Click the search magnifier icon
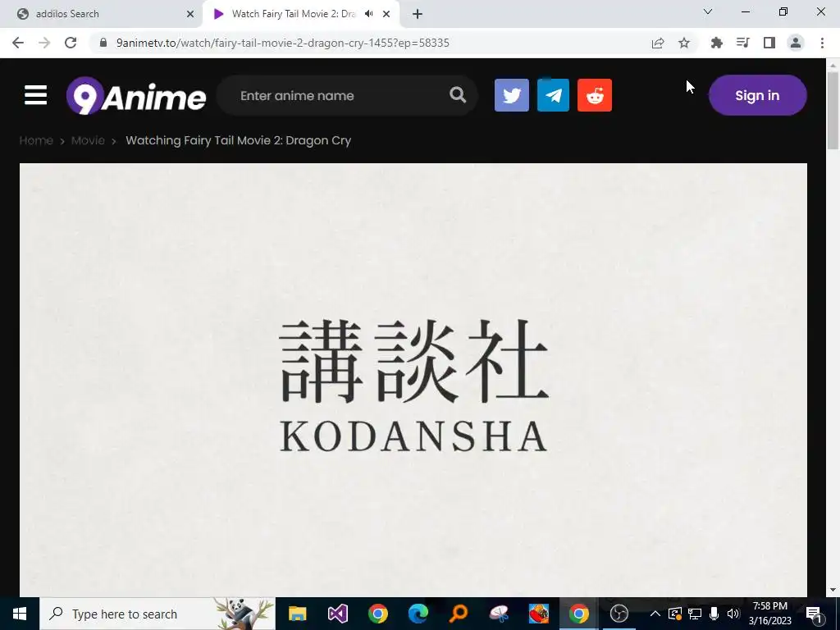This screenshot has height=630, width=840. click(x=458, y=95)
